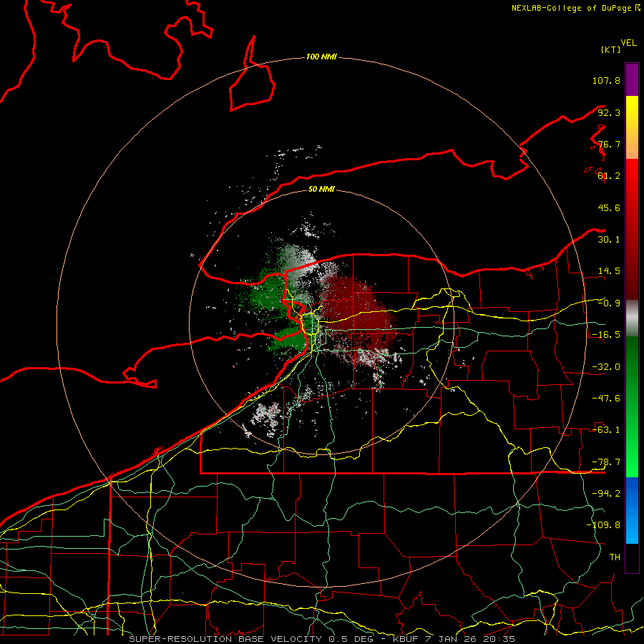Click the [KT] units label
Image resolution: width=644 pixels, height=644 pixels.
610,49
